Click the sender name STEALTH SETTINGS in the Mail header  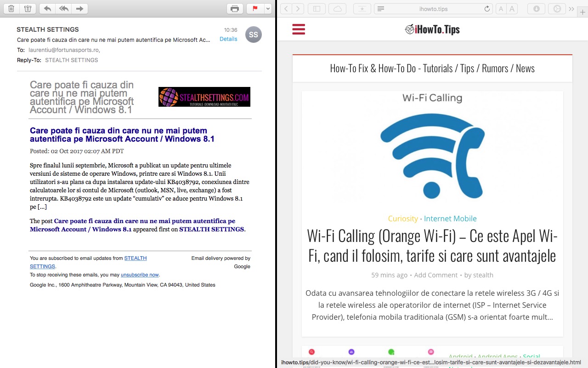[x=48, y=29]
